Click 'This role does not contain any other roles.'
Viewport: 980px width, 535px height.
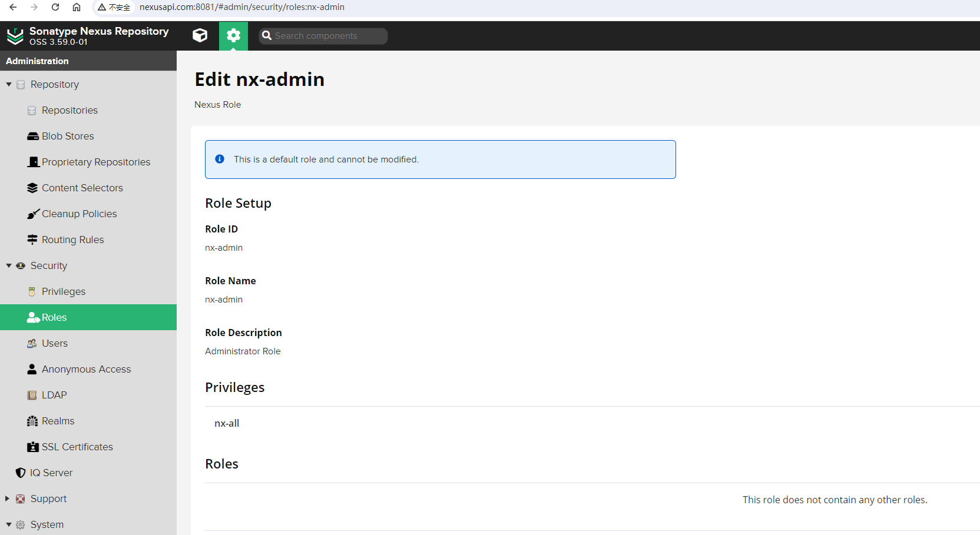[835, 500]
